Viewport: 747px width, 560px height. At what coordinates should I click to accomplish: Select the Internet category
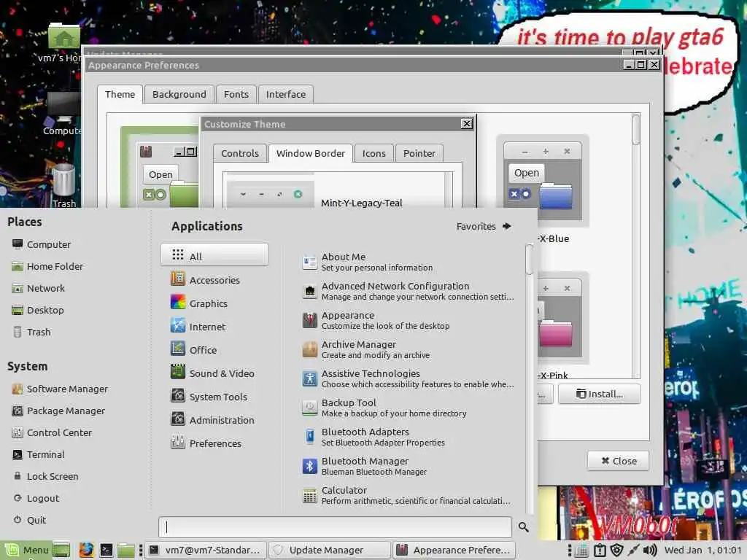[x=214, y=326]
